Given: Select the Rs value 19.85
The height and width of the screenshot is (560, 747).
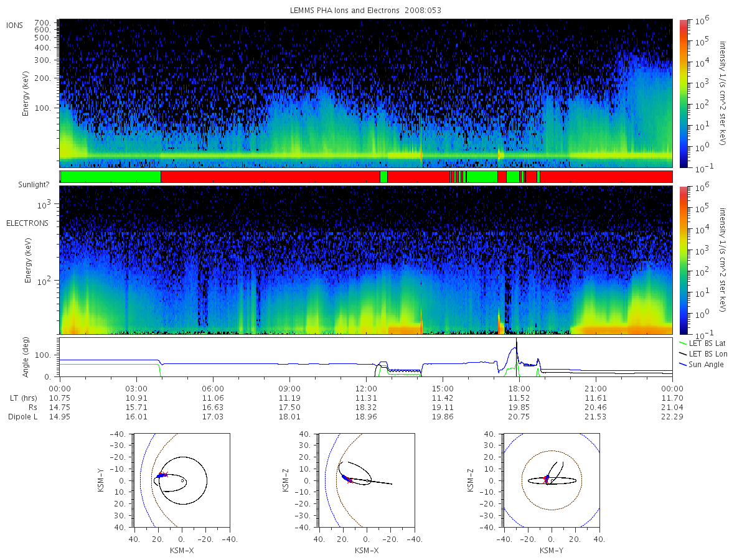Looking at the screenshot, I should click(x=519, y=407).
